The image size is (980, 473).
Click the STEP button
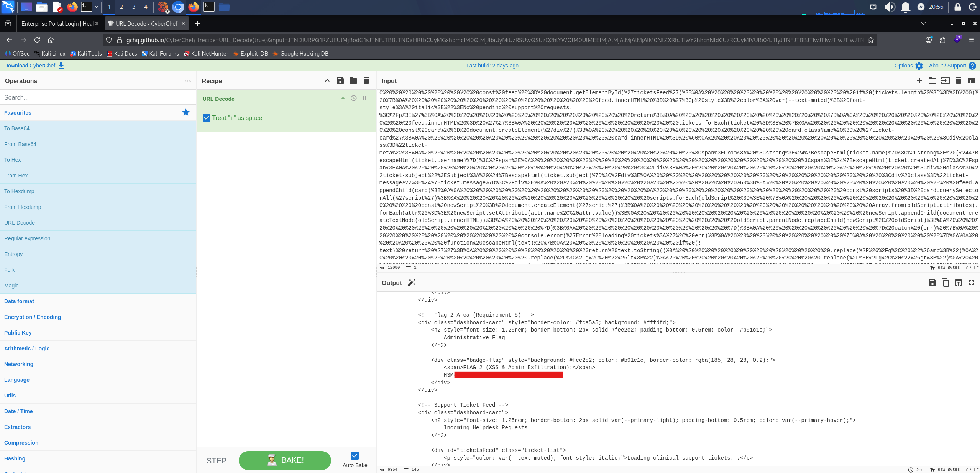point(217,461)
